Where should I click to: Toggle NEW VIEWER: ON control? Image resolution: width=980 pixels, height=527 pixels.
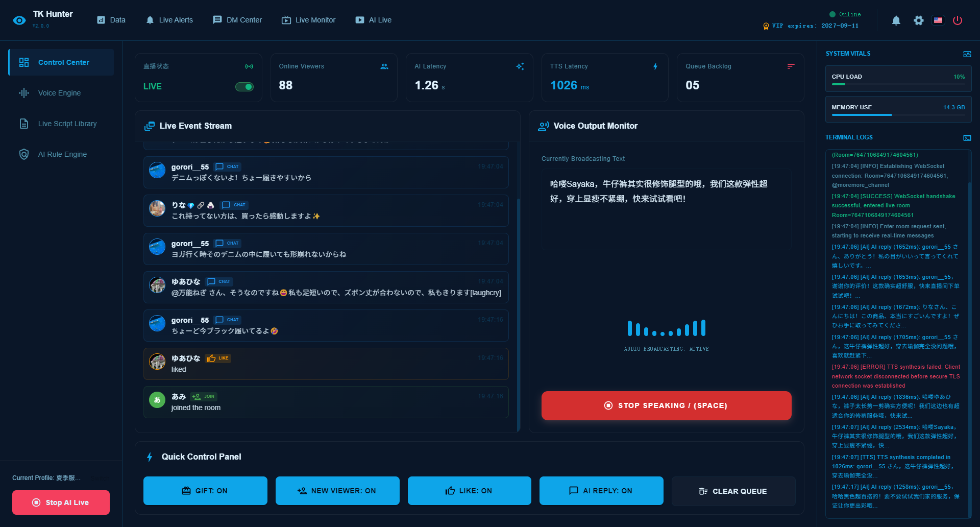(x=337, y=491)
